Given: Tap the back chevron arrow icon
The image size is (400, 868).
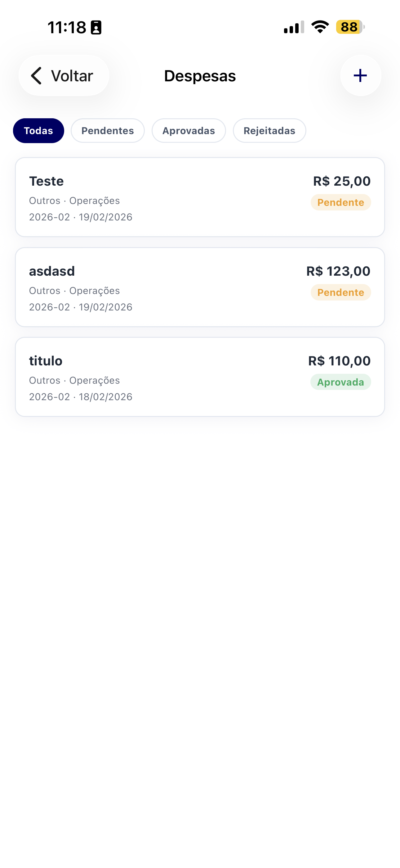Looking at the screenshot, I should (x=36, y=75).
